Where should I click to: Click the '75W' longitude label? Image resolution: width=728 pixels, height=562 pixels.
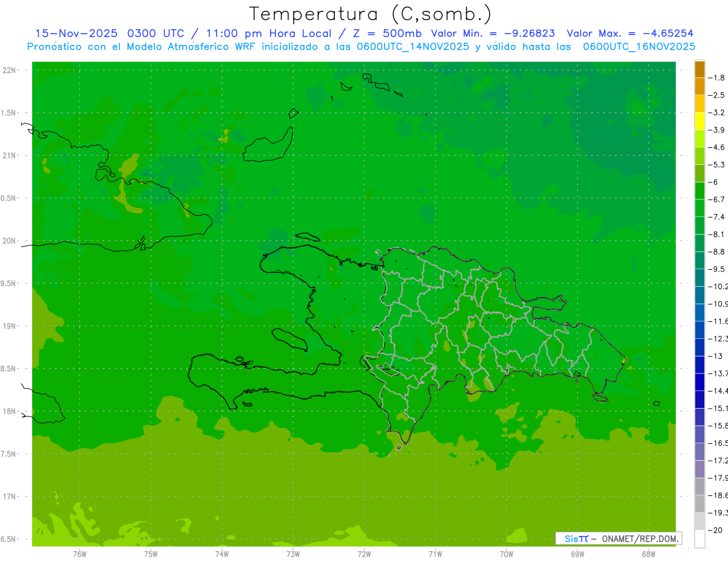click(151, 554)
